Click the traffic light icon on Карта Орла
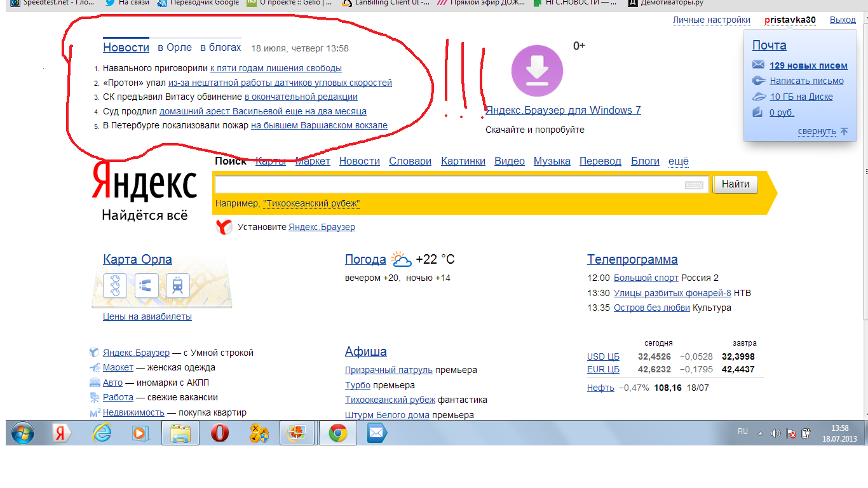Screen dimensions: 868x488 [x=115, y=286]
